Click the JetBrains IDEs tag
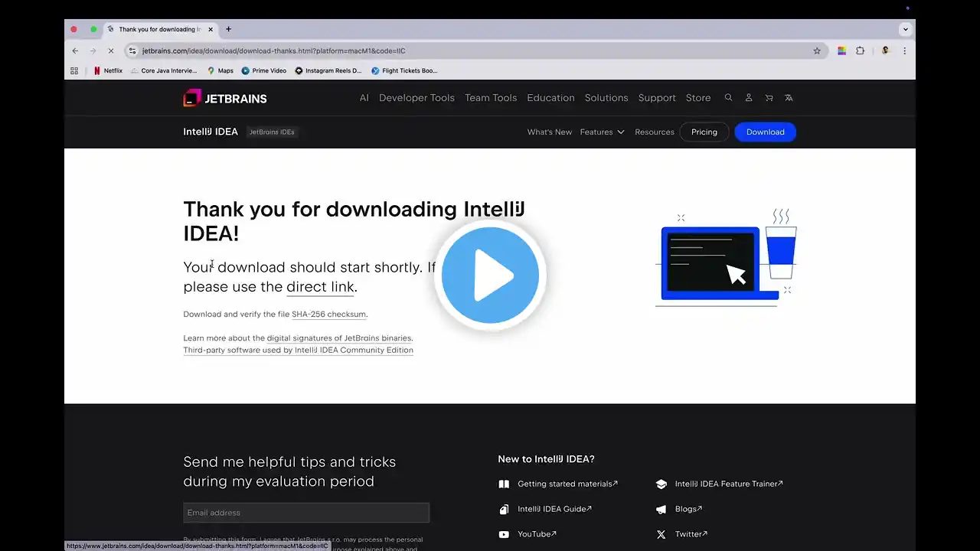Viewport: 980px width, 551px height. (272, 132)
